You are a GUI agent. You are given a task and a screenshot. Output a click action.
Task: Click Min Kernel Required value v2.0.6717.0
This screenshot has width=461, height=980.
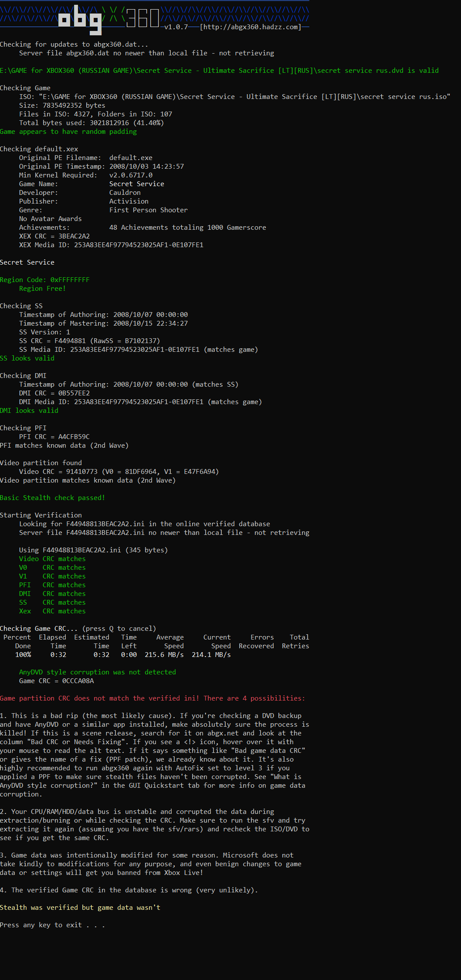pos(131,175)
